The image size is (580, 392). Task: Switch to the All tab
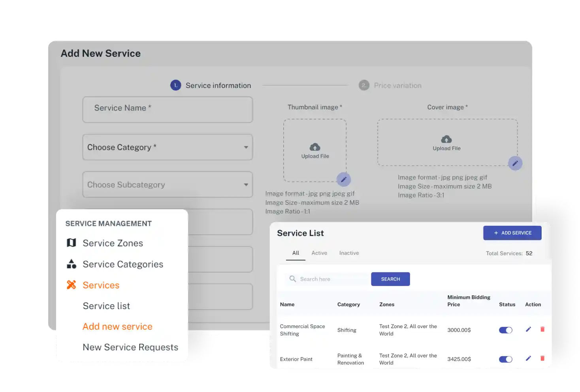pos(296,253)
